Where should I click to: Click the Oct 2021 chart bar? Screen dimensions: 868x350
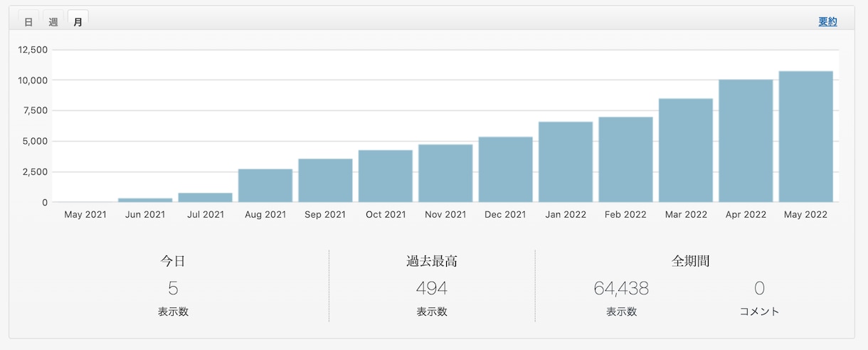[386, 176]
